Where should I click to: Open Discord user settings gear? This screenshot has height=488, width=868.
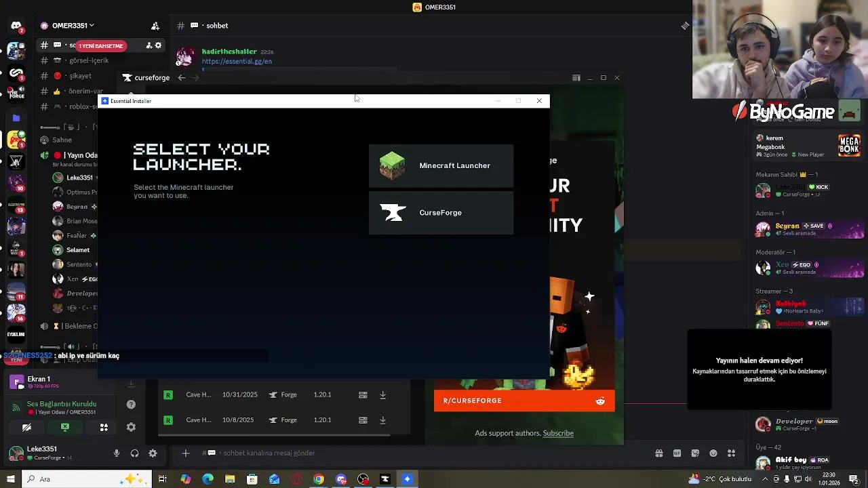tap(153, 453)
